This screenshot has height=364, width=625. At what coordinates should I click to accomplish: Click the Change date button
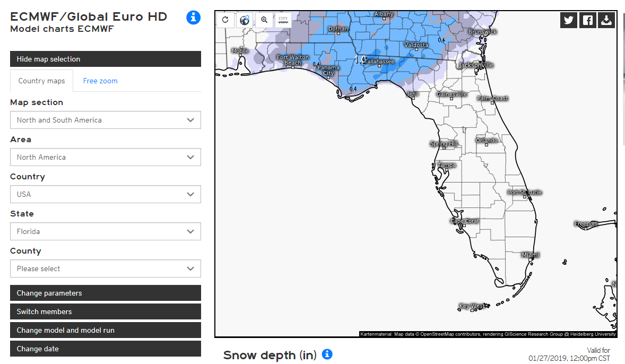point(106,349)
